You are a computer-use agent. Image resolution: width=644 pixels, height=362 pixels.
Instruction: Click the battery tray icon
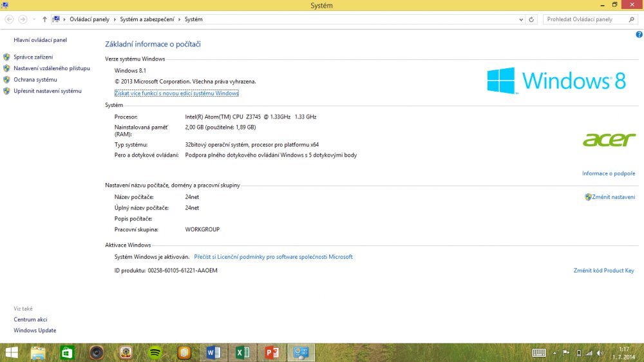(578, 353)
